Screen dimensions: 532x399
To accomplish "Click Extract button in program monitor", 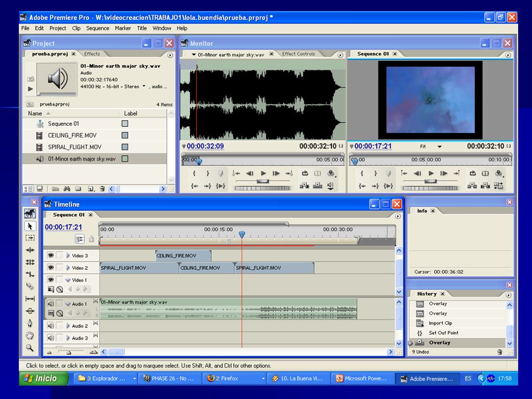I will [485, 185].
